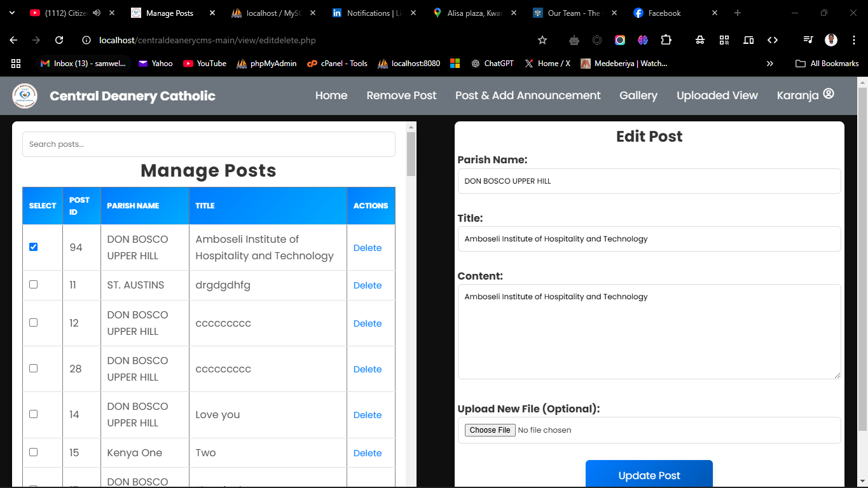Click the Title field in Edit Post

pos(649,239)
